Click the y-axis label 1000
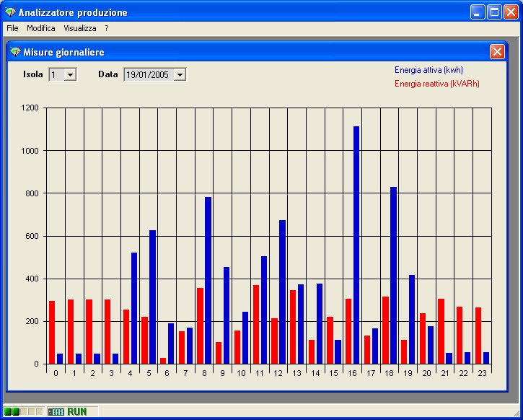Screen dimensions: 523x420 click(30, 150)
